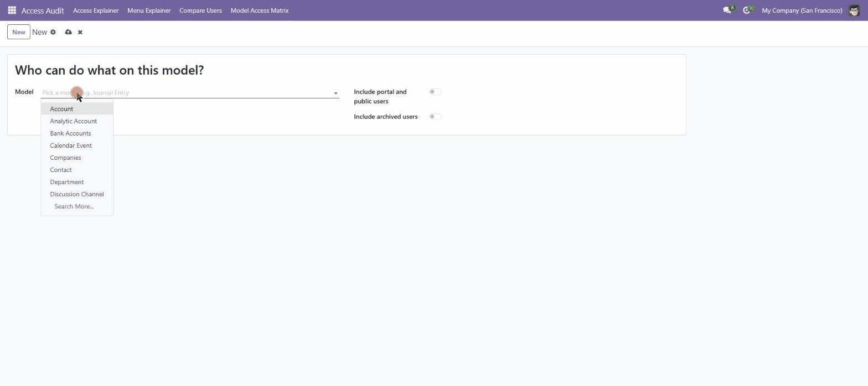Collapse Model dropdown using caret arrow
868x386 pixels.
pos(335,93)
